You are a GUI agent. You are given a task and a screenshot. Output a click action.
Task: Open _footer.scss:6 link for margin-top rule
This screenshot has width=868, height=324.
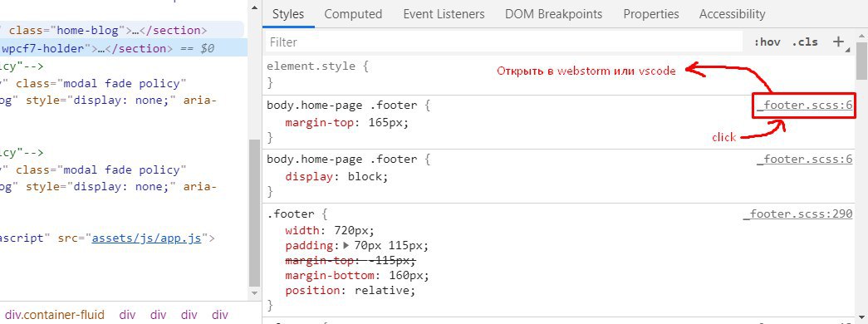click(805, 106)
